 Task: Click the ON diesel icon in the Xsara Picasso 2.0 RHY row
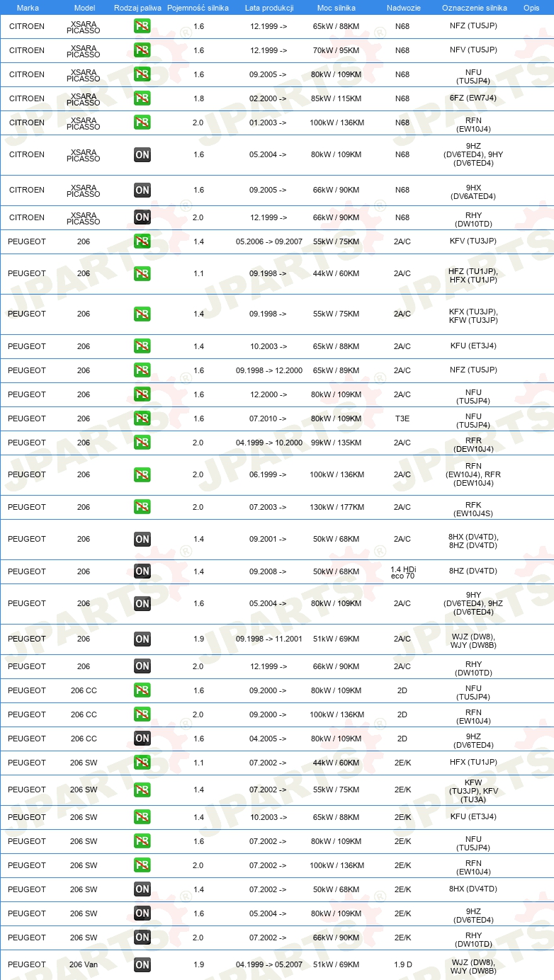point(142,217)
